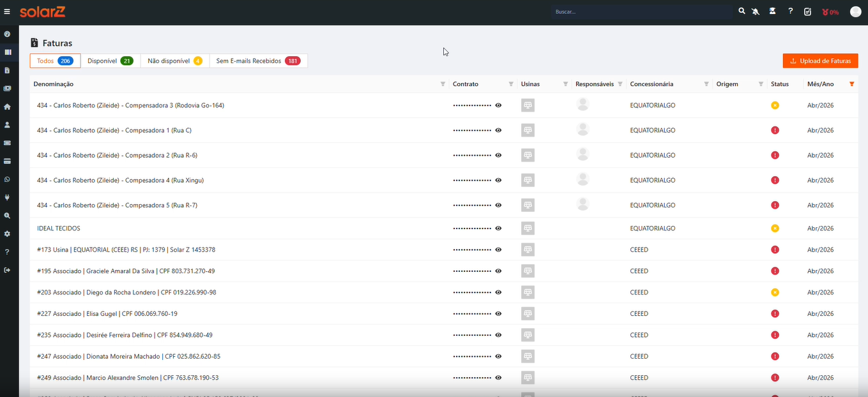Click the logout icon in sidebar
Viewport: 868px width, 397px height.
(7, 270)
